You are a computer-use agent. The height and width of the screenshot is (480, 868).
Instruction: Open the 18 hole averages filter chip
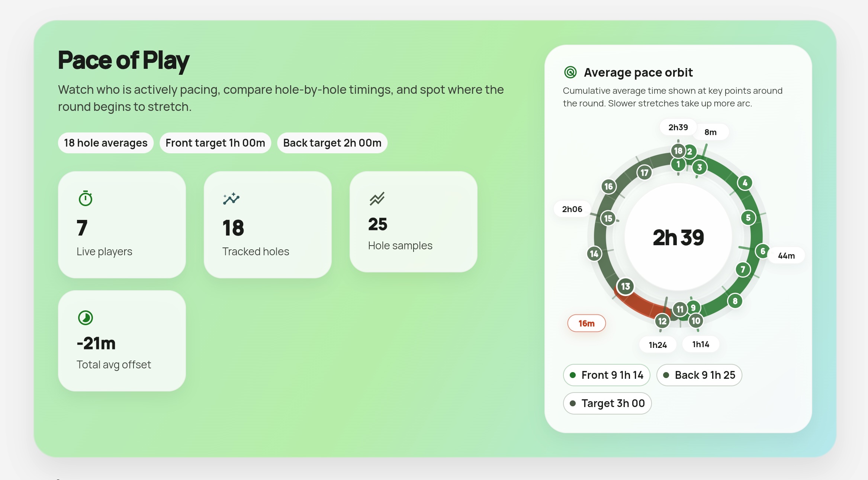click(105, 143)
